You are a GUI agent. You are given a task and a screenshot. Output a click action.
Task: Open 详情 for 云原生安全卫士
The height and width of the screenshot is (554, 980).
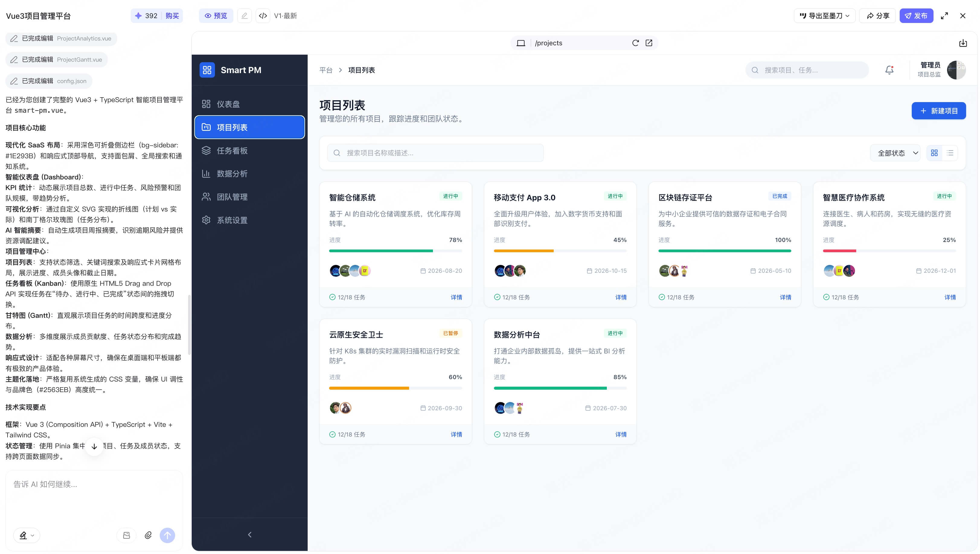tap(456, 434)
